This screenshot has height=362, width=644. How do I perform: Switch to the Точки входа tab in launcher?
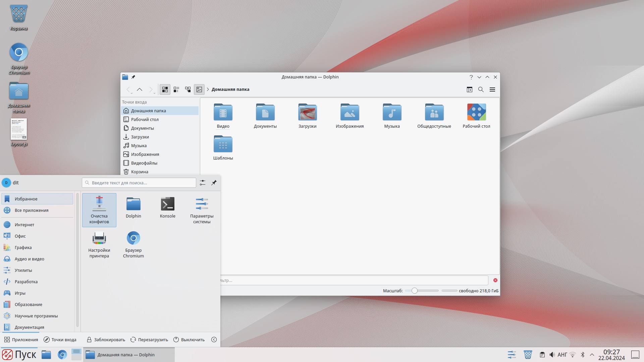60,340
